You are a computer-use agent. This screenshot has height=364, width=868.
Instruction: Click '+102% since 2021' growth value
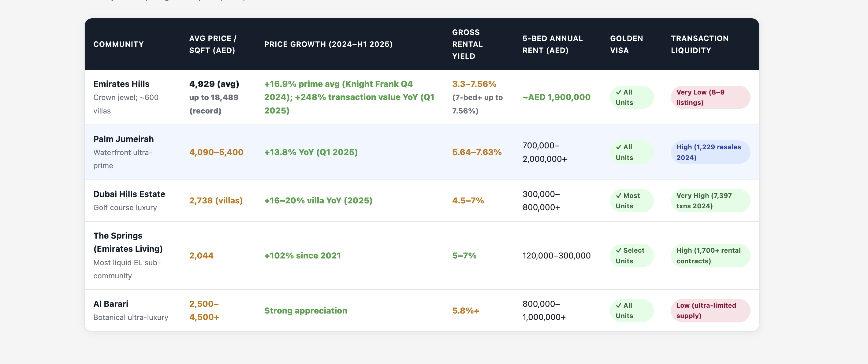click(302, 256)
